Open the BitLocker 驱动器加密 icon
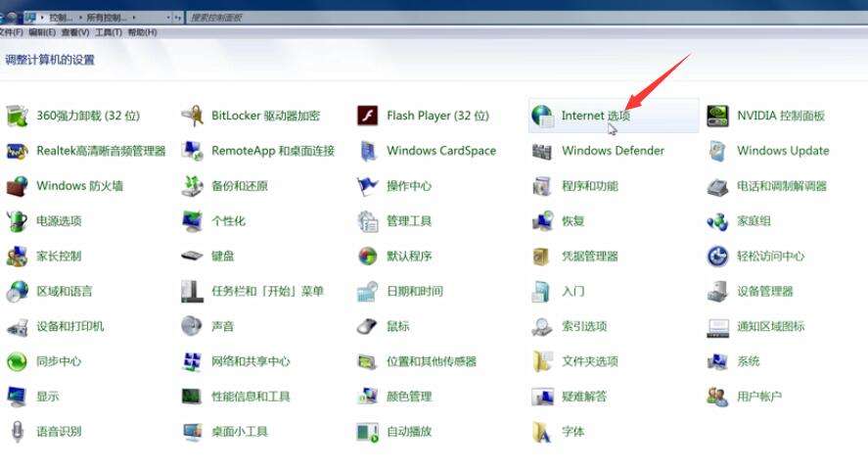Viewport: 868px width, 470px height. [193, 116]
